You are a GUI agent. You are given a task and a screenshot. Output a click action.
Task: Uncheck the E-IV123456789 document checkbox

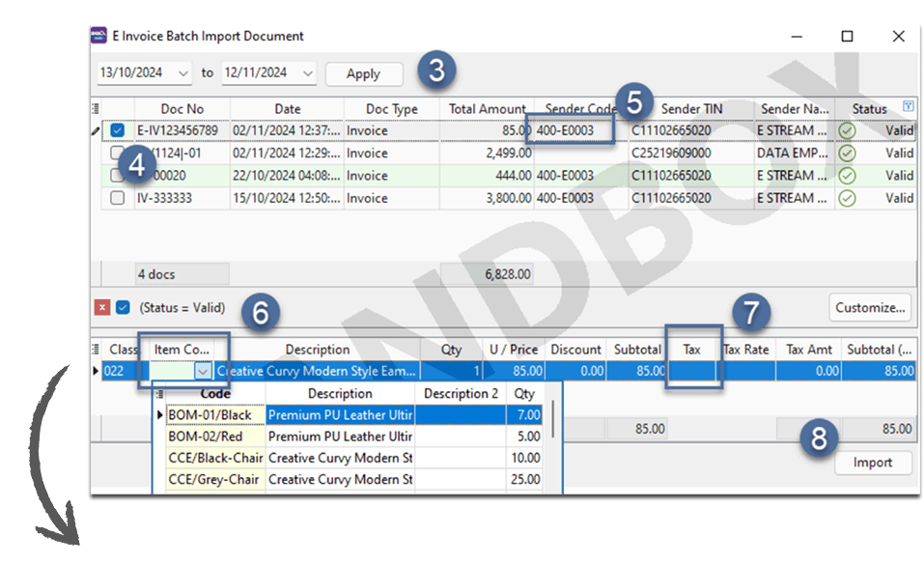[117, 130]
